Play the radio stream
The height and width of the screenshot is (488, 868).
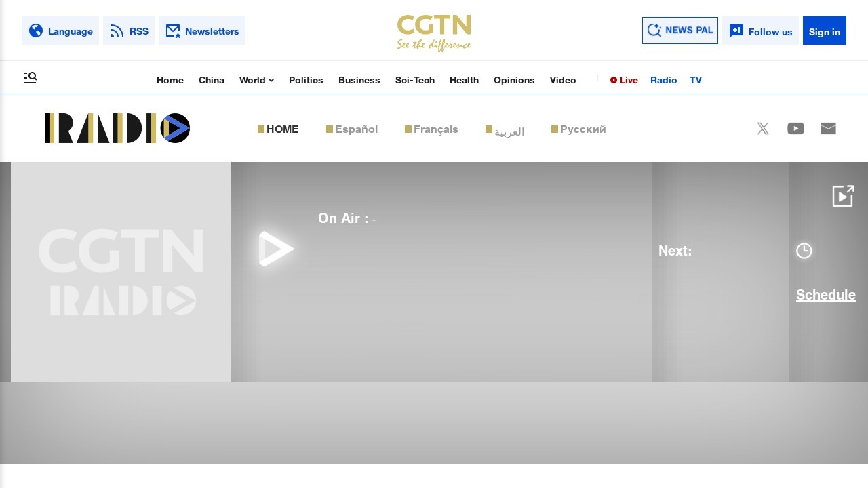pyautogui.click(x=276, y=249)
